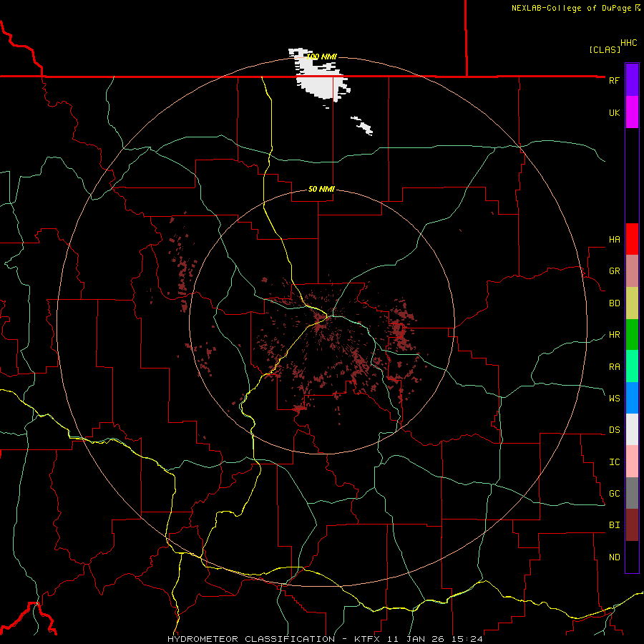Viewport: 644px width, 644px height.
Task: Click the IC pink legend swatch
Action: point(632,462)
